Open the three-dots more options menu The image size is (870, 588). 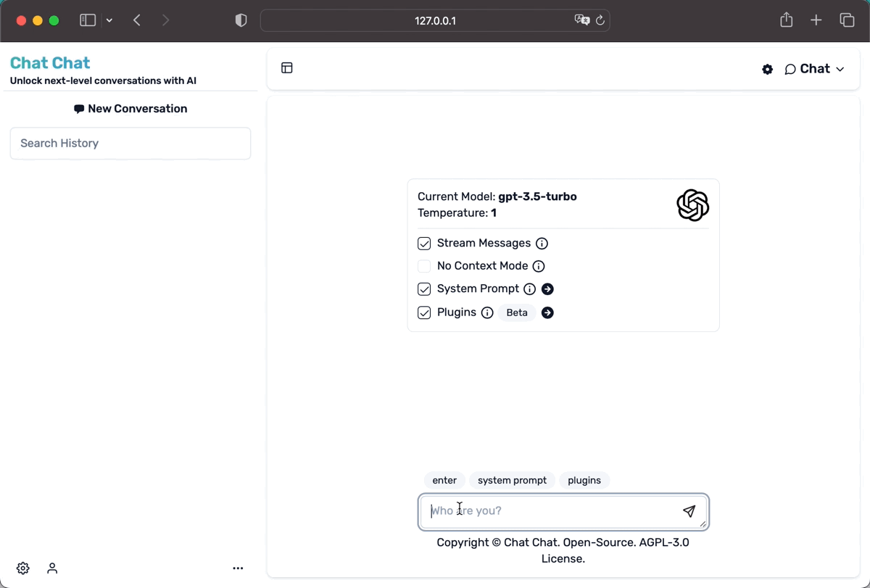click(x=238, y=568)
